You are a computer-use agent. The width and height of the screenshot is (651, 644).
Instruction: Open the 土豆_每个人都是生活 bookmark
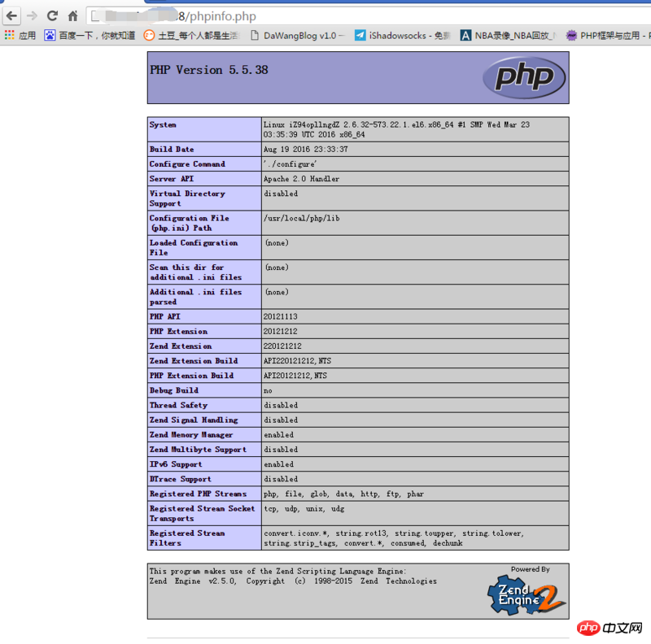(199, 36)
